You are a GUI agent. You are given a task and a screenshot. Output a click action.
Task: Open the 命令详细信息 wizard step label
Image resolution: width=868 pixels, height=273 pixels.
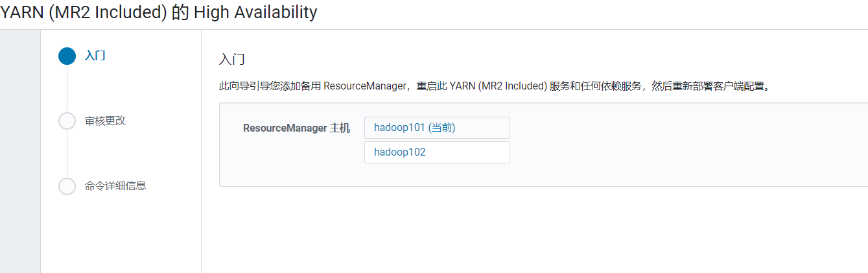point(115,185)
